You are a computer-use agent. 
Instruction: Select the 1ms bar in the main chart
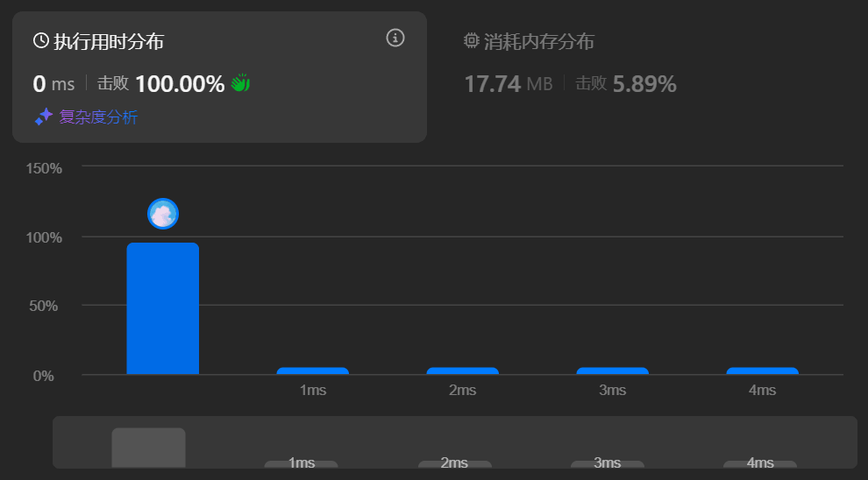point(313,371)
